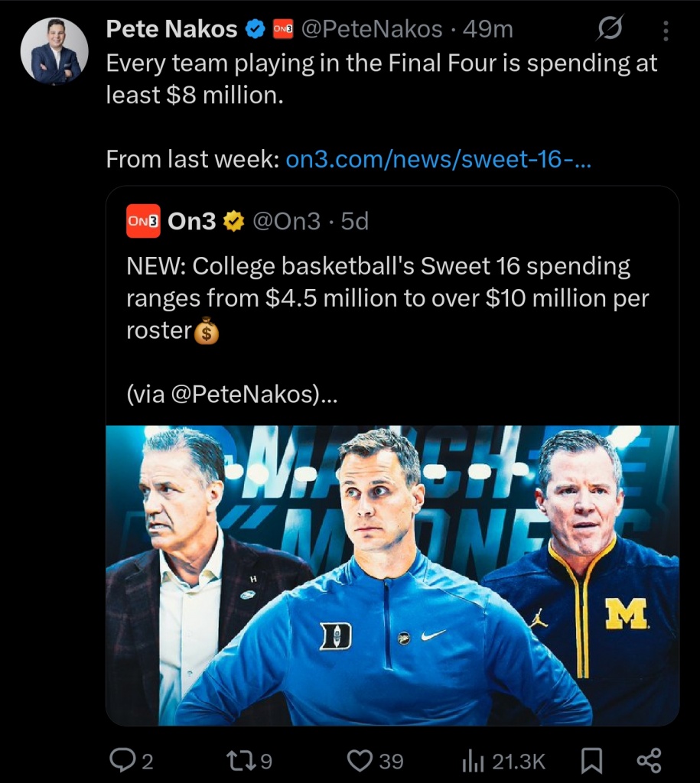The height and width of the screenshot is (783, 700).
Task: Tap the gold verified badge for On3
Action: (233, 221)
